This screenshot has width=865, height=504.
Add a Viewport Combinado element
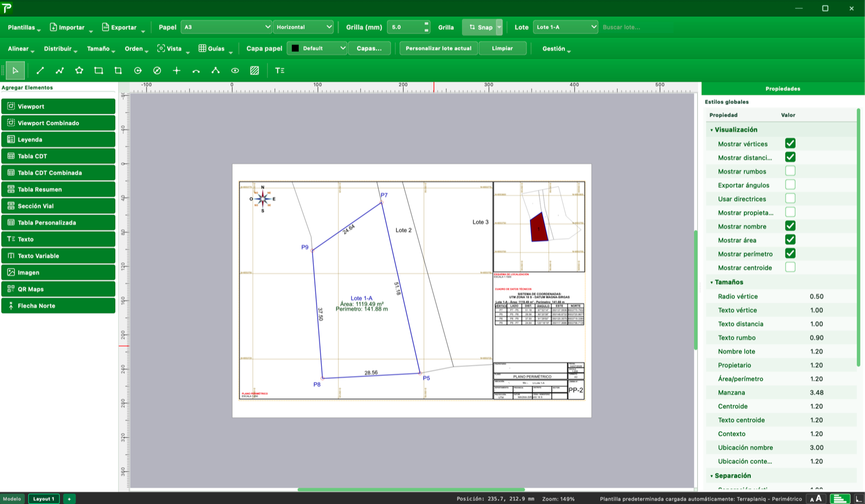(58, 123)
